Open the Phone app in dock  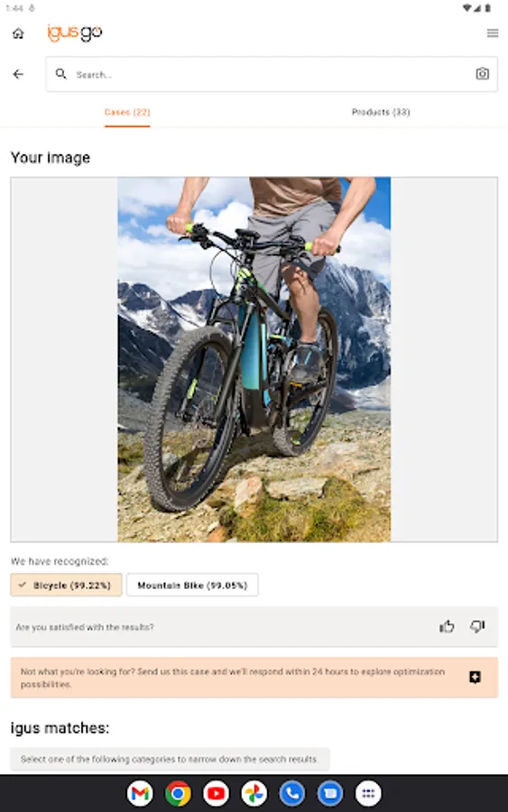click(x=292, y=793)
